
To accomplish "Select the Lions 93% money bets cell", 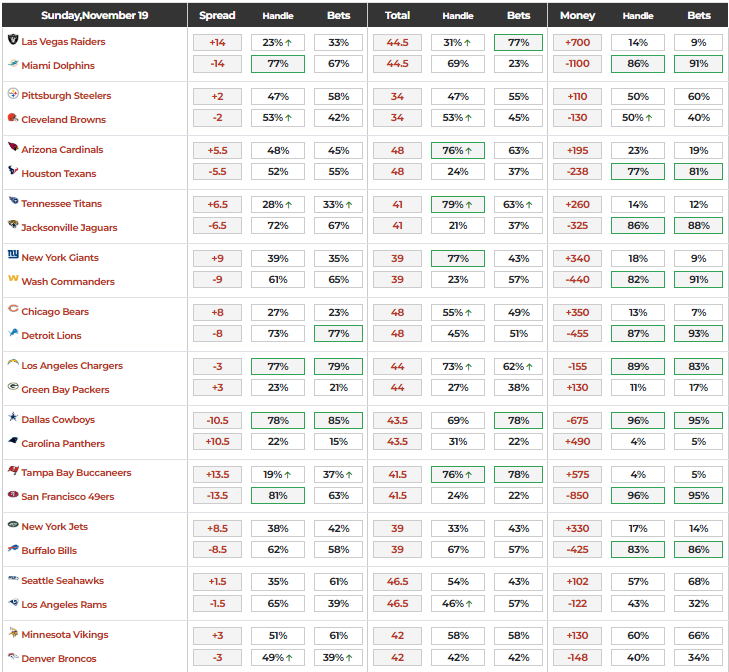I will coord(698,333).
